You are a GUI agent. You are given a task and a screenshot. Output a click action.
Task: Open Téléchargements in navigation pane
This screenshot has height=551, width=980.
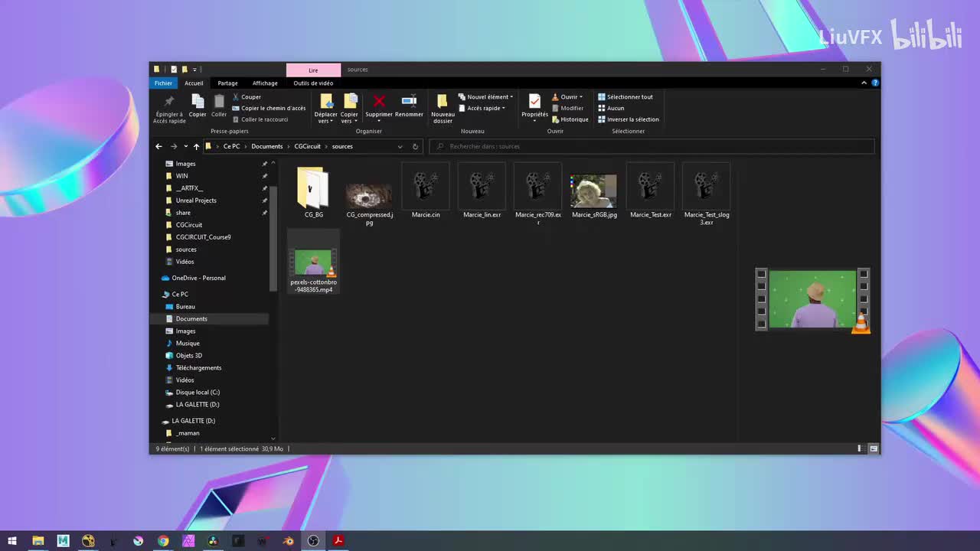pyautogui.click(x=198, y=367)
